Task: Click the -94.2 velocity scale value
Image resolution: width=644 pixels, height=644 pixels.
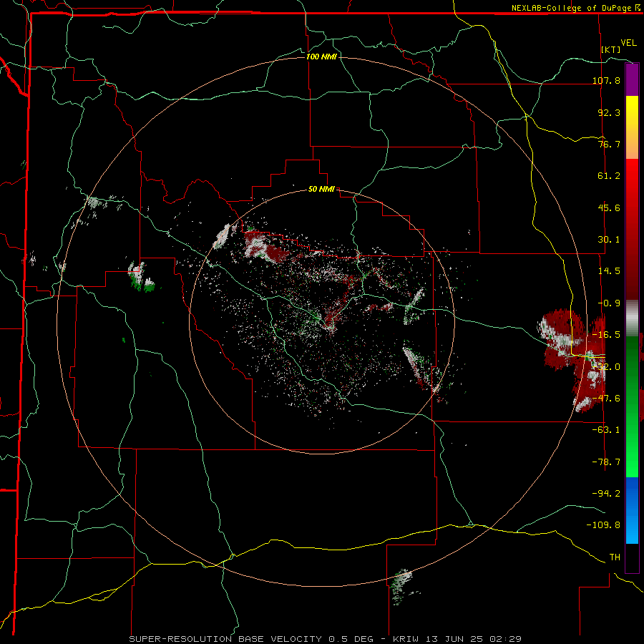Action: pos(607,493)
